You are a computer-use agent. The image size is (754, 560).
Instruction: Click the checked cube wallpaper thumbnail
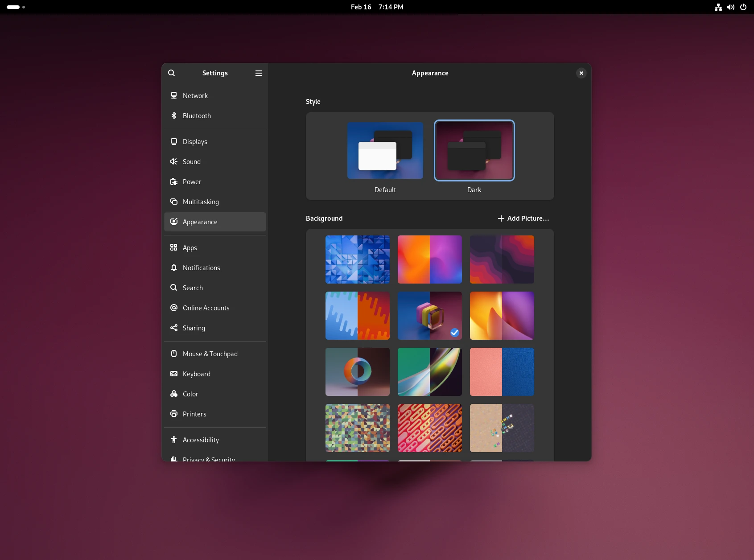(429, 316)
